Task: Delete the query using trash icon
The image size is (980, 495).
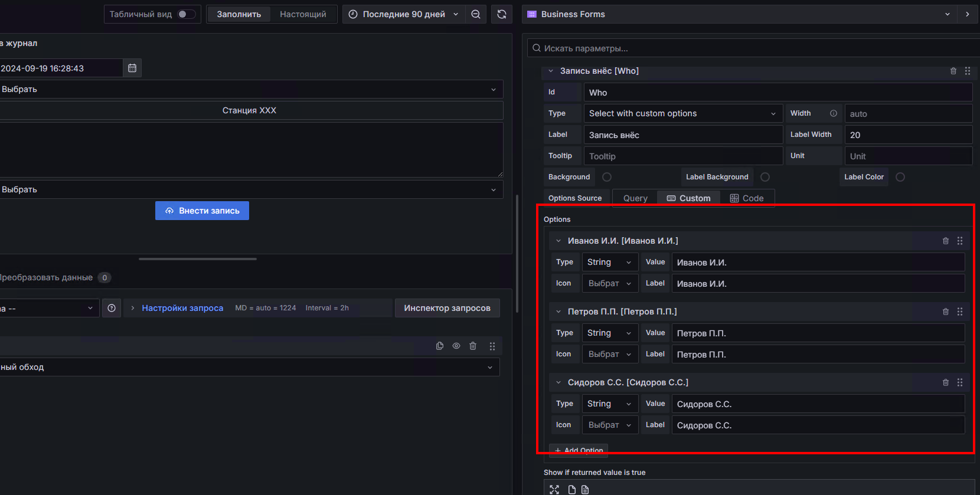Action: (x=473, y=346)
